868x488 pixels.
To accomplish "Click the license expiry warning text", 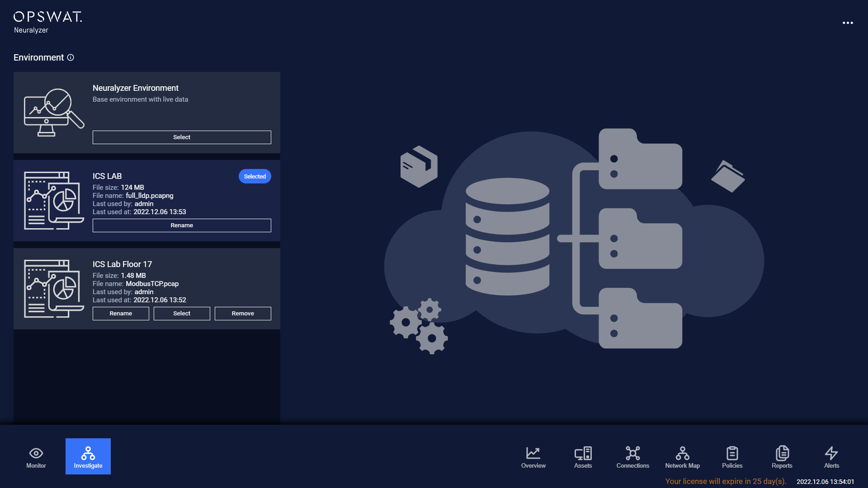I will coord(726,481).
